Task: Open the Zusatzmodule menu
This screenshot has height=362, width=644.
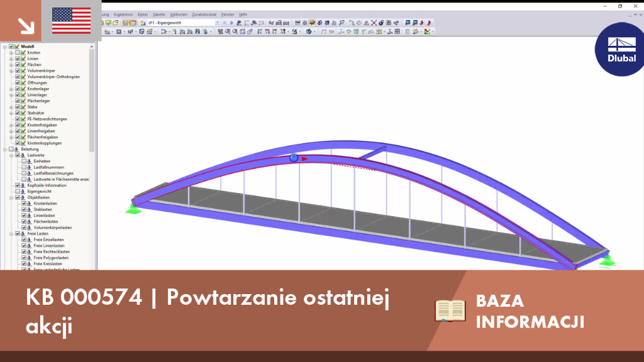Action: [204, 14]
